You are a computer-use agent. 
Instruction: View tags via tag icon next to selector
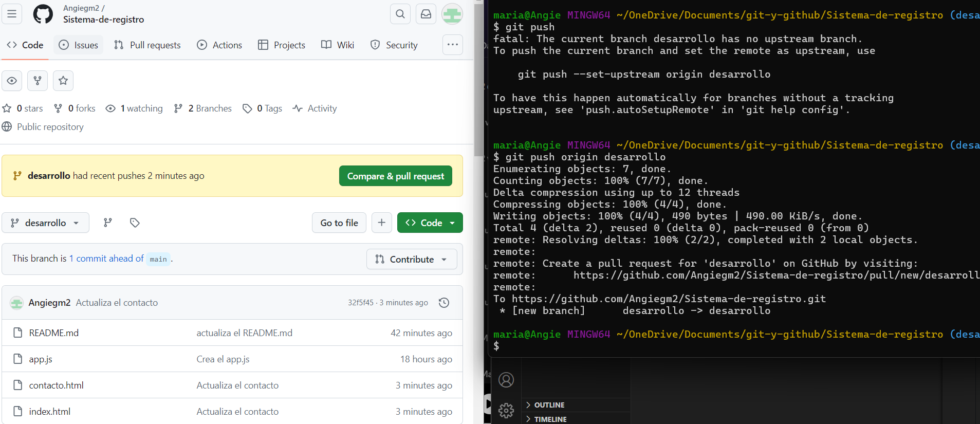click(x=135, y=223)
